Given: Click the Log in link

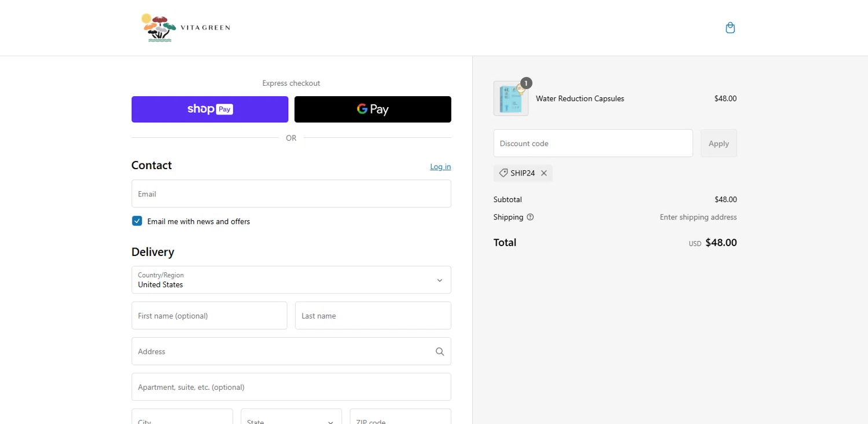Looking at the screenshot, I should [440, 167].
